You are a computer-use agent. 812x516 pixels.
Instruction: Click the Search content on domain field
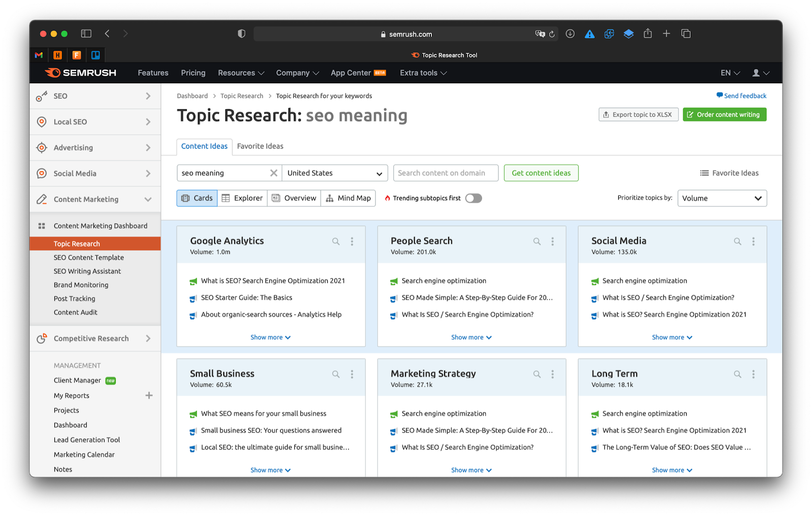pyautogui.click(x=446, y=173)
